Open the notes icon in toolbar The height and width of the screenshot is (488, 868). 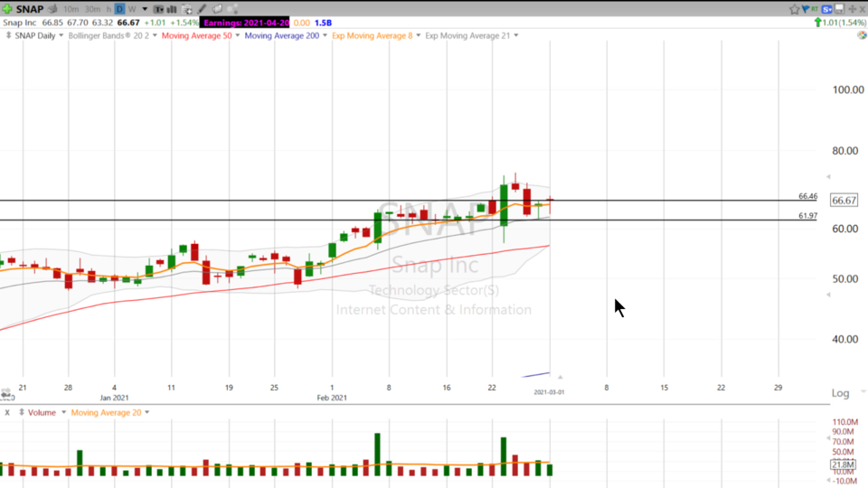click(x=217, y=9)
